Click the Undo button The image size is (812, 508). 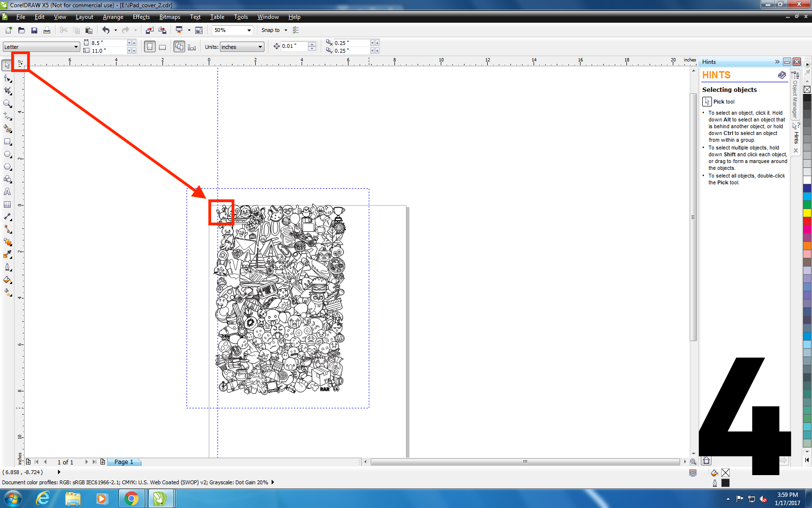(x=106, y=30)
